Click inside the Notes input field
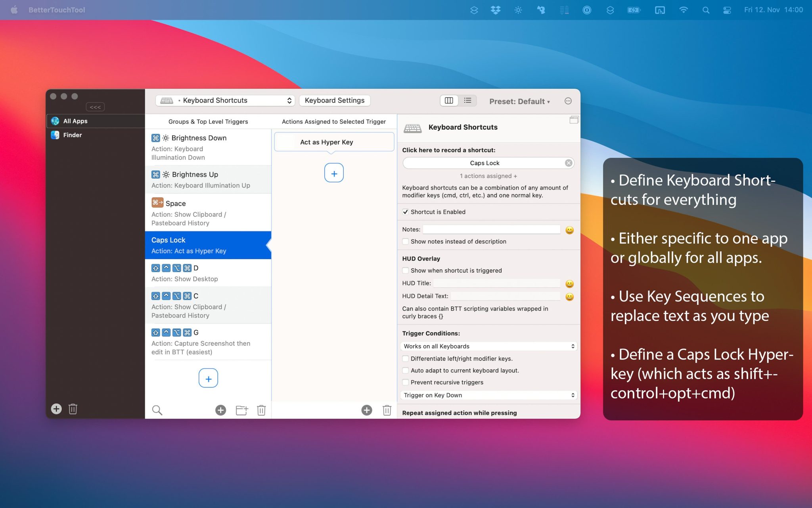This screenshot has width=812, height=508. [x=491, y=229]
